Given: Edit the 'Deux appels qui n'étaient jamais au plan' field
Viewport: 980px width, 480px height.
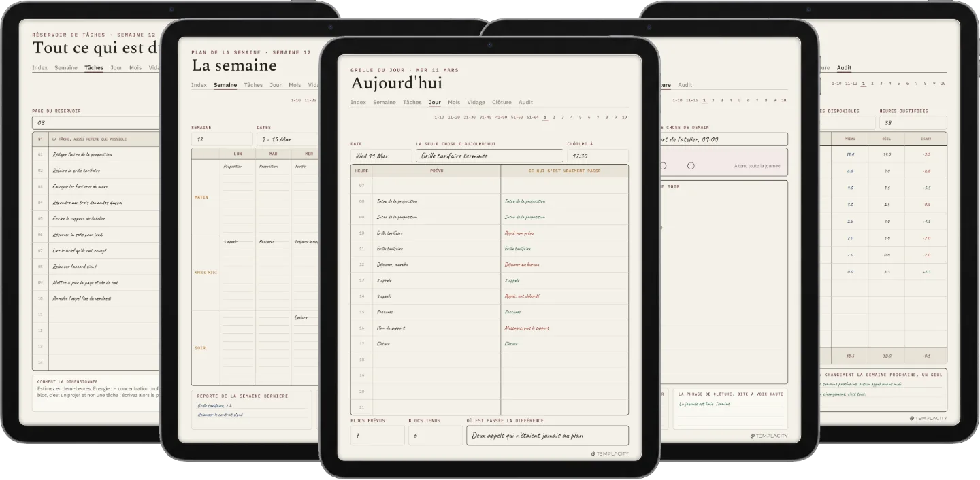Looking at the screenshot, I should pos(547,435).
